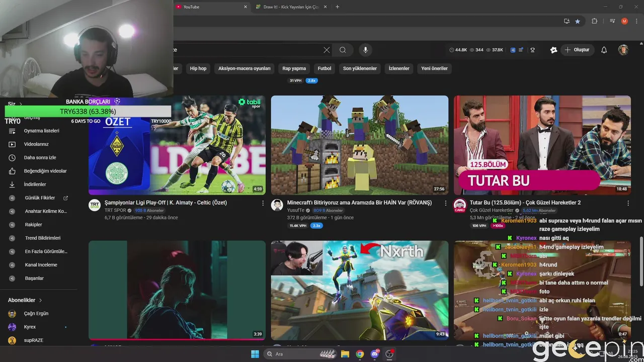Screen dimensions: 644x362
Task: Close the Draw It! browser tab
Action: point(325,7)
